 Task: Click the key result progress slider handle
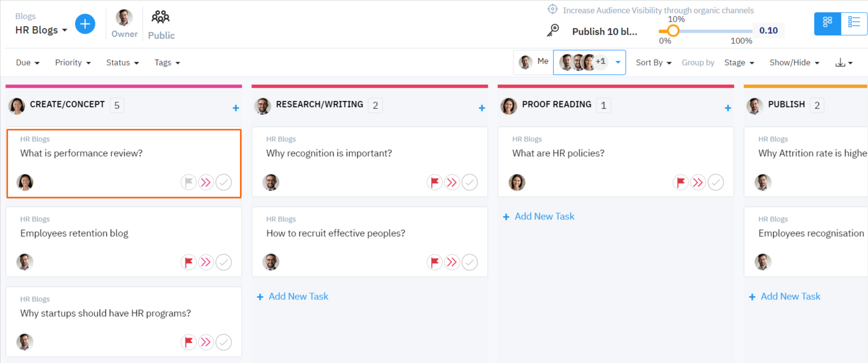[x=673, y=31]
